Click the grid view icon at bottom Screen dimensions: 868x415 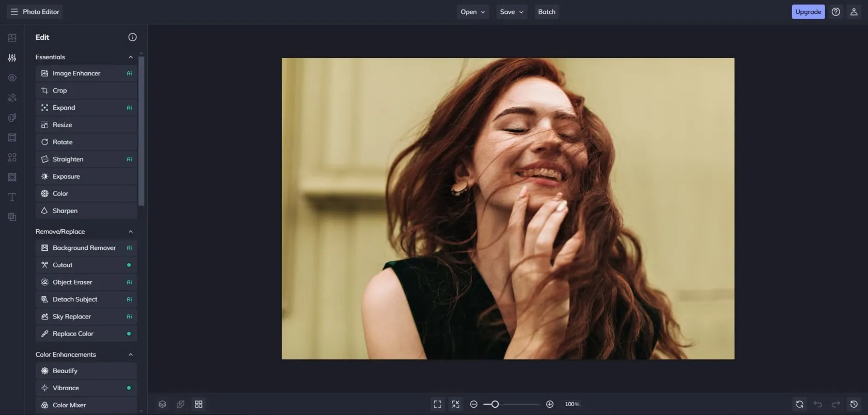[198, 404]
